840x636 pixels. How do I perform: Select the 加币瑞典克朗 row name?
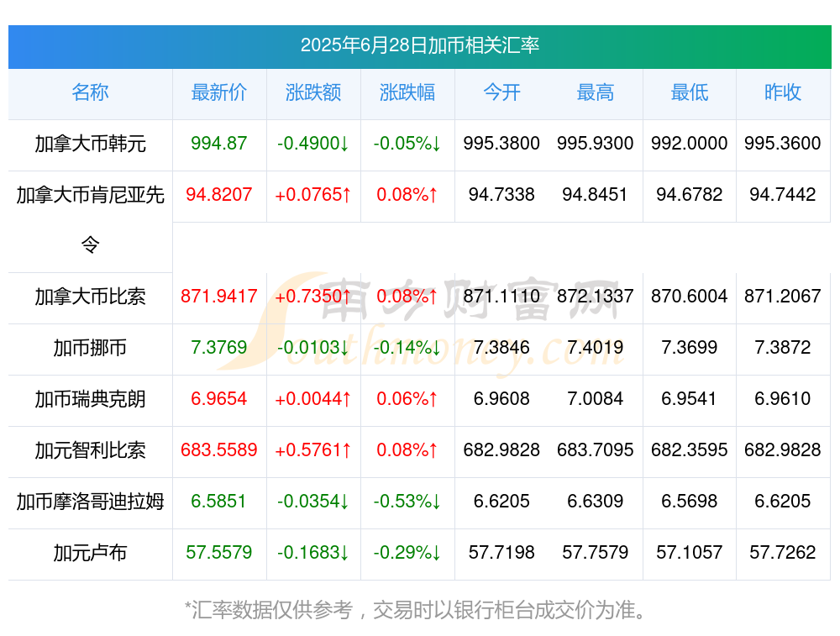click(90, 399)
